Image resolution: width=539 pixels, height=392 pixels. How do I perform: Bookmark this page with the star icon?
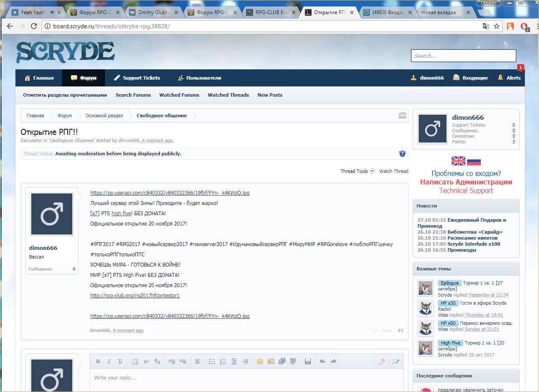click(x=497, y=26)
